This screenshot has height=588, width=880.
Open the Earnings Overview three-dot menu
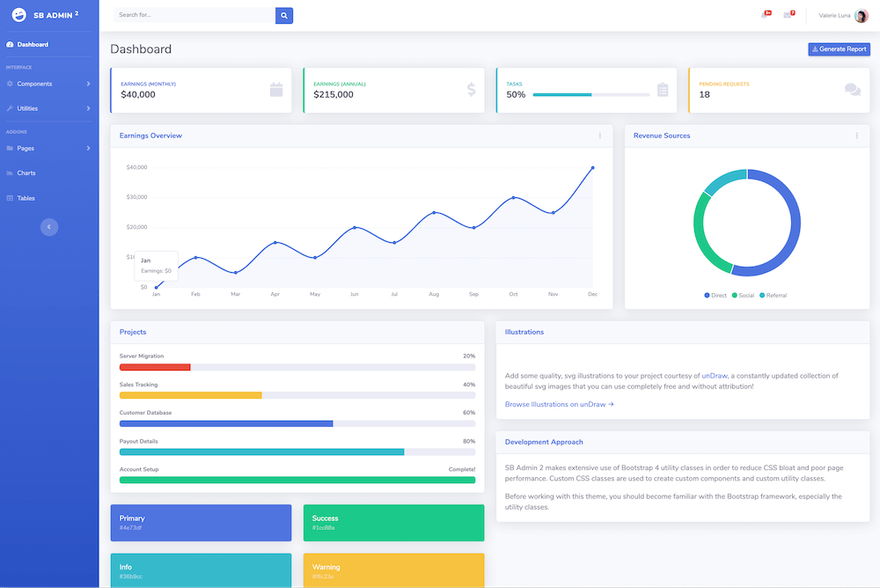pyautogui.click(x=600, y=136)
